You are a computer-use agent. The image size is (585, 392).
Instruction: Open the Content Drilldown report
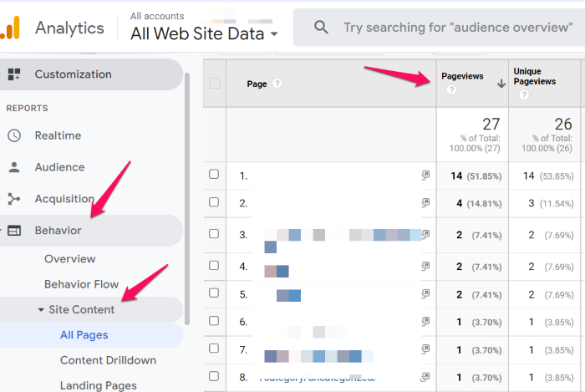pos(108,360)
